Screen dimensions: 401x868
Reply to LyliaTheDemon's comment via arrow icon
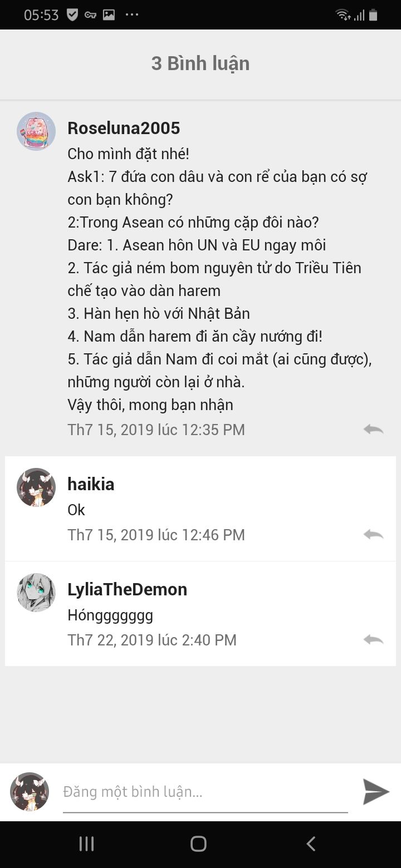click(373, 639)
